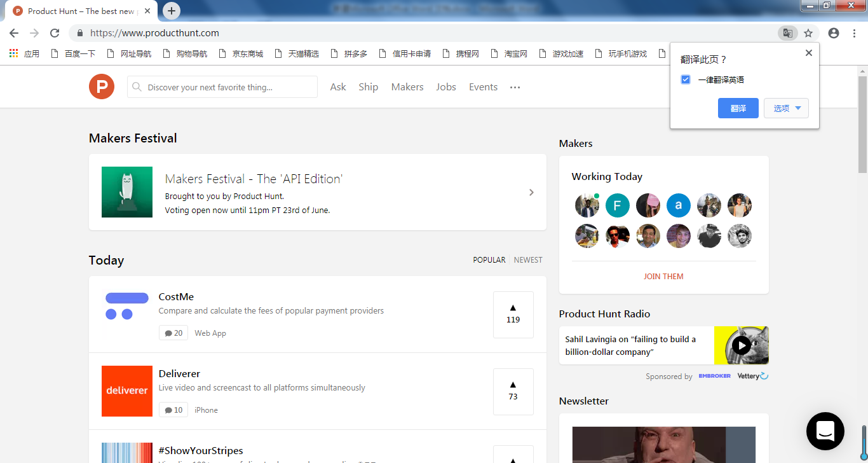Open the 天猫精选 bookmark
This screenshot has height=463, width=868.
pyautogui.click(x=297, y=53)
